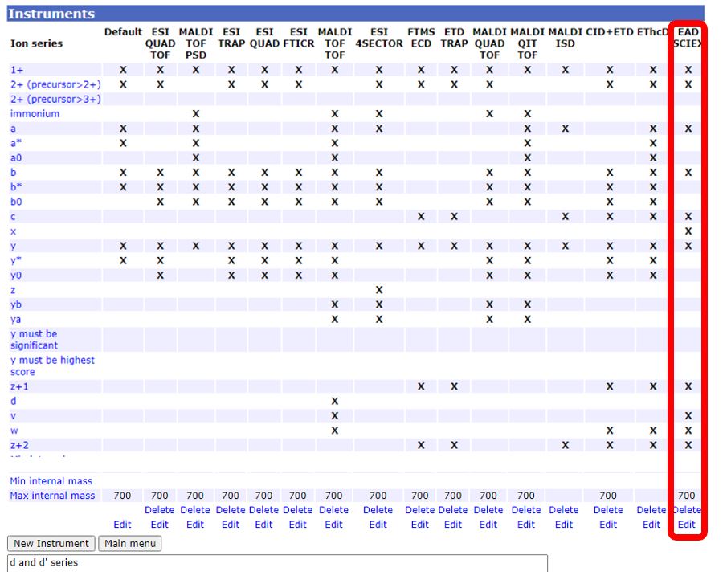Open the ya ion series link
The height and width of the screenshot is (588, 727).
[x=16, y=320]
